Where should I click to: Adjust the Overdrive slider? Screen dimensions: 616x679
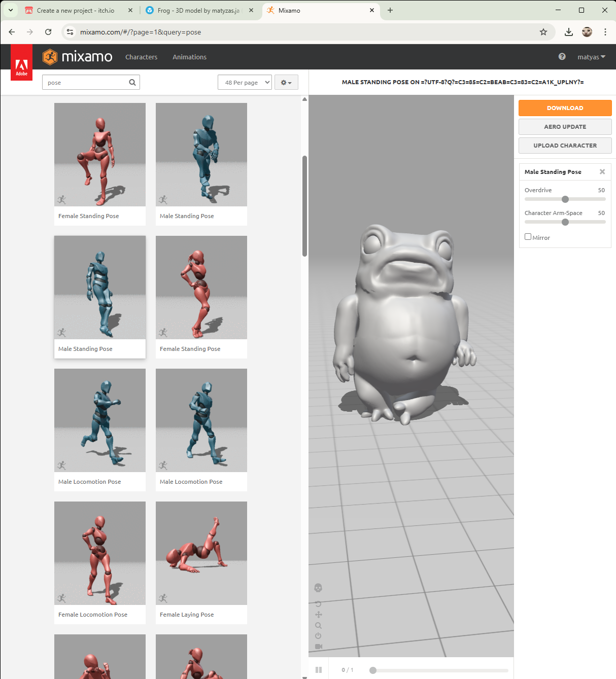(565, 199)
